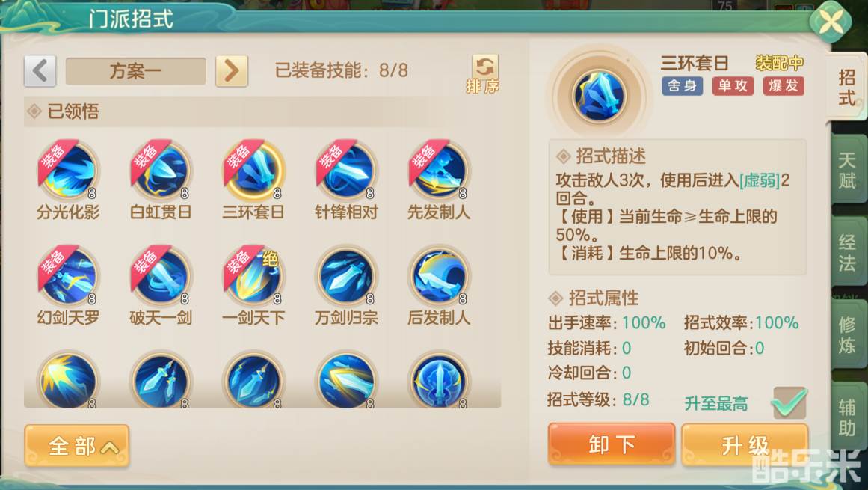Screen dimensions: 868x490
Task: Select the 万剑归宗 skill icon
Action: pos(346,277)
